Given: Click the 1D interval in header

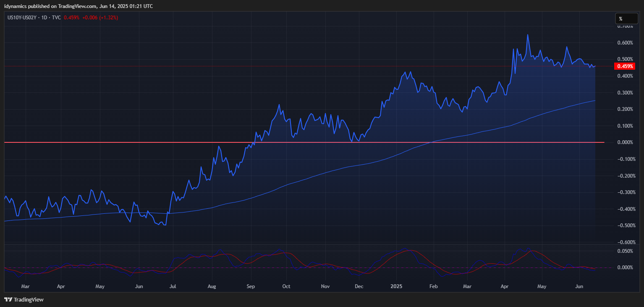Looking at the screenshot, I should coord(44,18).
